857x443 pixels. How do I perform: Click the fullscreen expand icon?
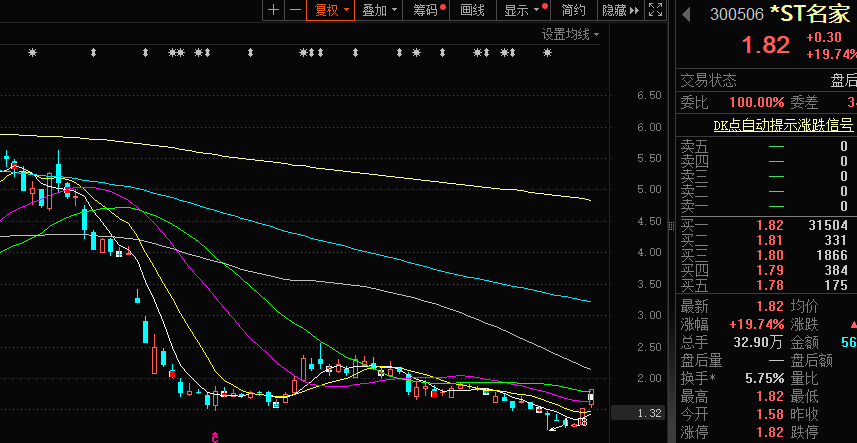pos(655,10)
